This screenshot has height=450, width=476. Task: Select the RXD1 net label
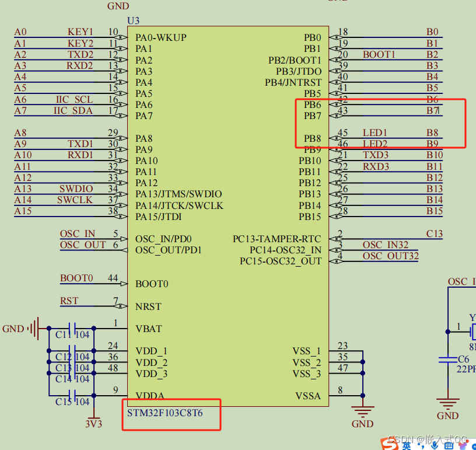[x=80, y=155]
